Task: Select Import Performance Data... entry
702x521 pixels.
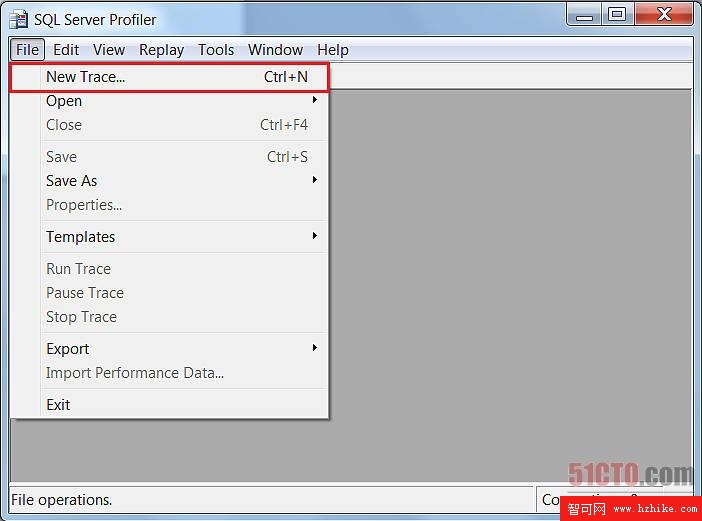Action: [x=169, y=373]
